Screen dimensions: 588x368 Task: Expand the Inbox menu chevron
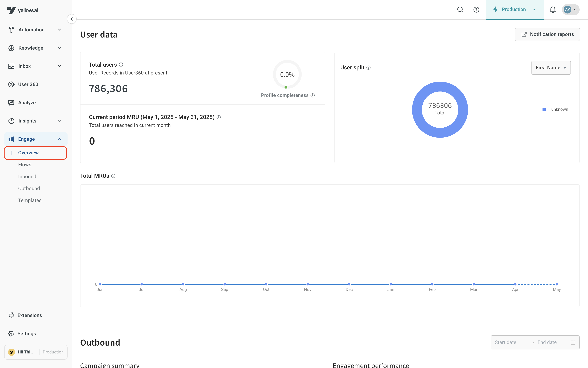(x=59, y=66)
